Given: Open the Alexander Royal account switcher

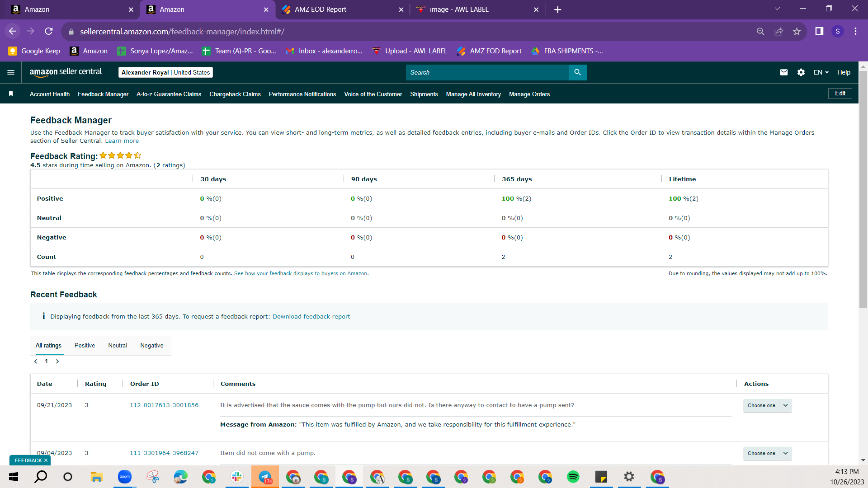Looking at the screenshot, I should (x=165, y=72).
